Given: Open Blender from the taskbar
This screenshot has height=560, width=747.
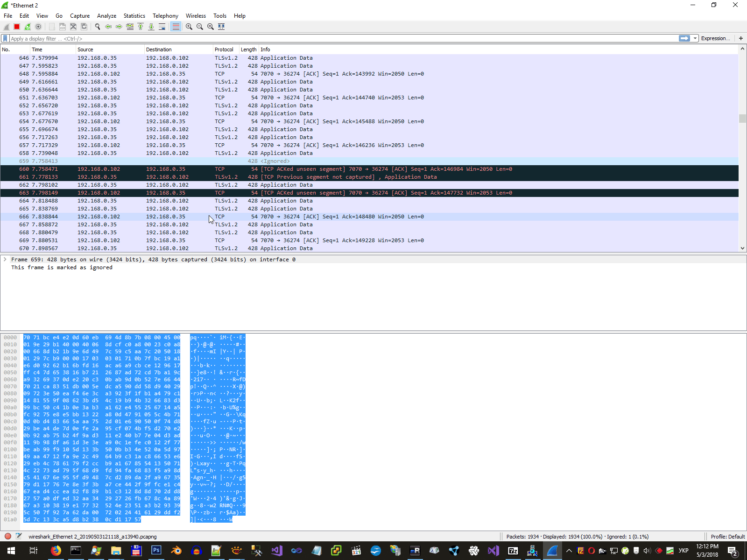Looking at the screenshot, I should point(176,551).
